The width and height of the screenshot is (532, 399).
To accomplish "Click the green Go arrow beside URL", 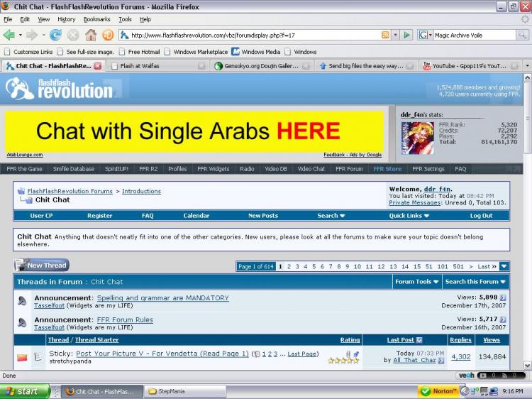I will point(406,35).
